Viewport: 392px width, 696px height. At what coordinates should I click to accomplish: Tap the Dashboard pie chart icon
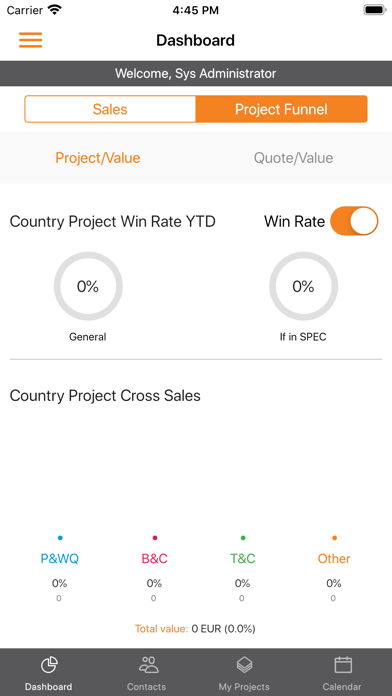click(x=49, y=665)
